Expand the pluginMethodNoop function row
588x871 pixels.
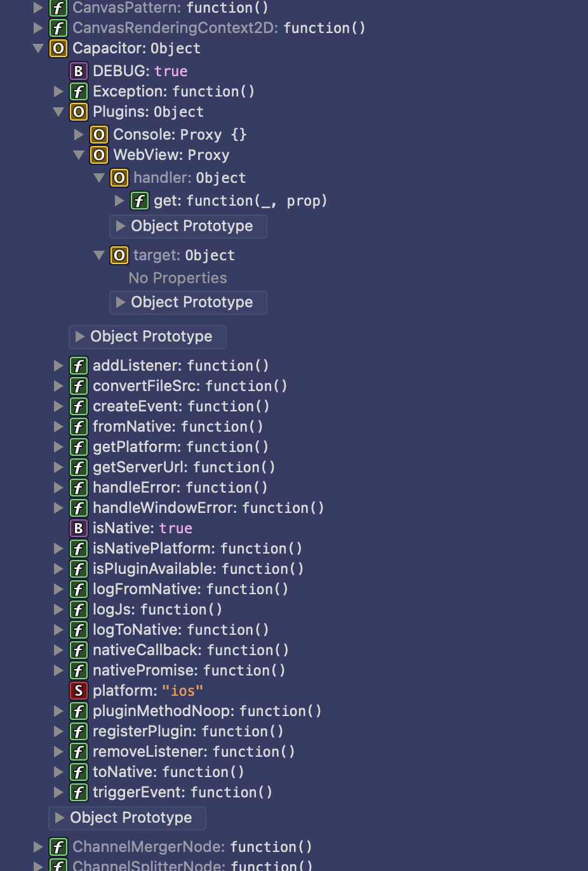coord(58,711)
